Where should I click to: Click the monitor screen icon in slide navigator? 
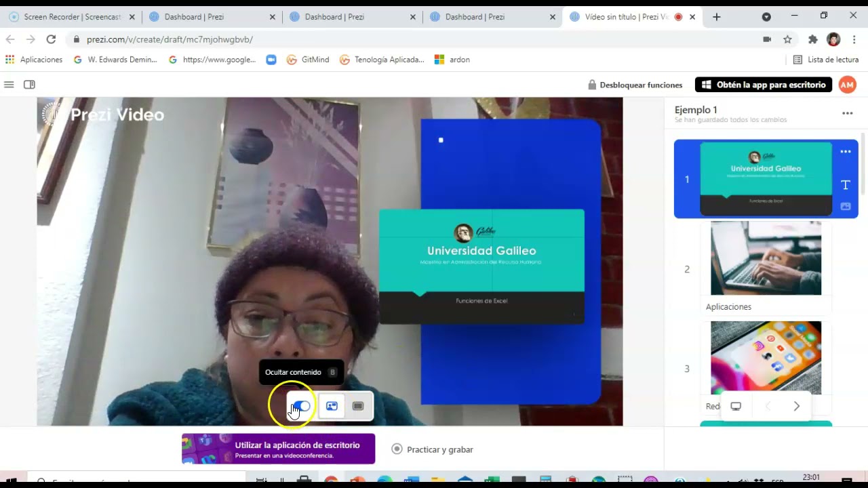(x=736, y=407)
